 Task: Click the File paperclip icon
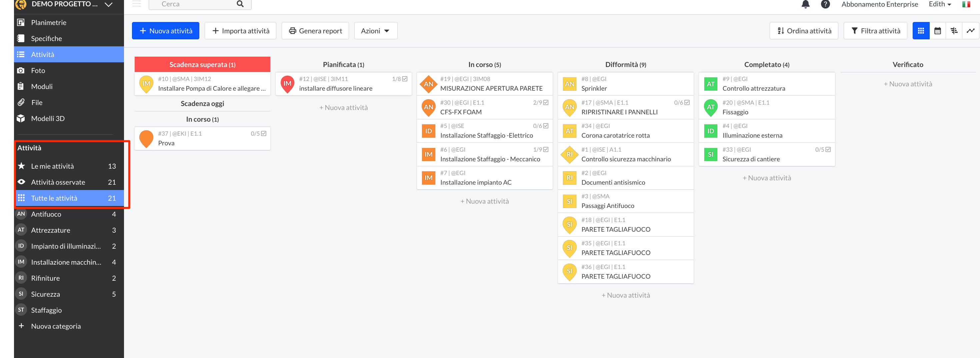coord(21,102)
